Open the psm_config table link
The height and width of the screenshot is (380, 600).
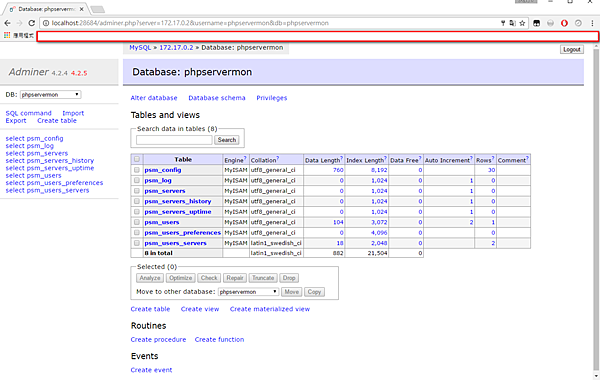163,170
